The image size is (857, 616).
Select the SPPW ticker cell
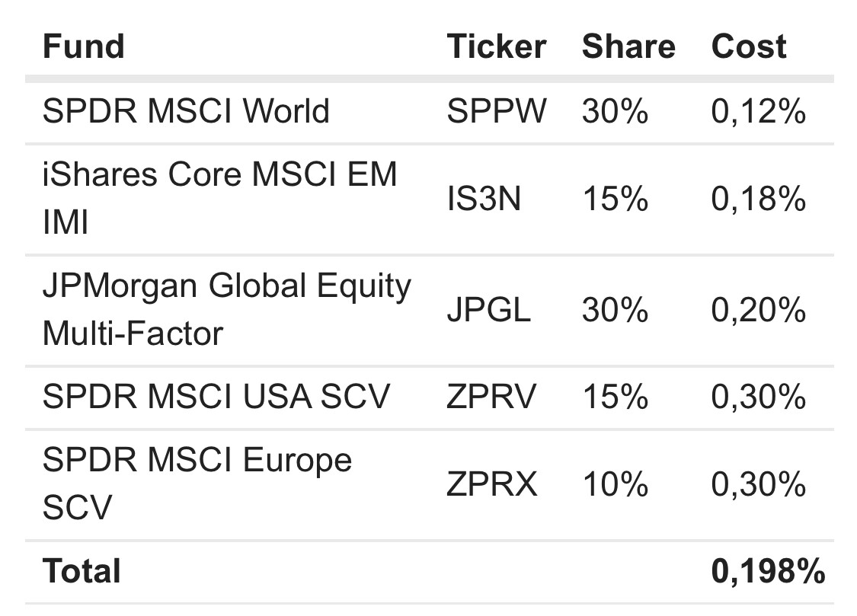496,111
